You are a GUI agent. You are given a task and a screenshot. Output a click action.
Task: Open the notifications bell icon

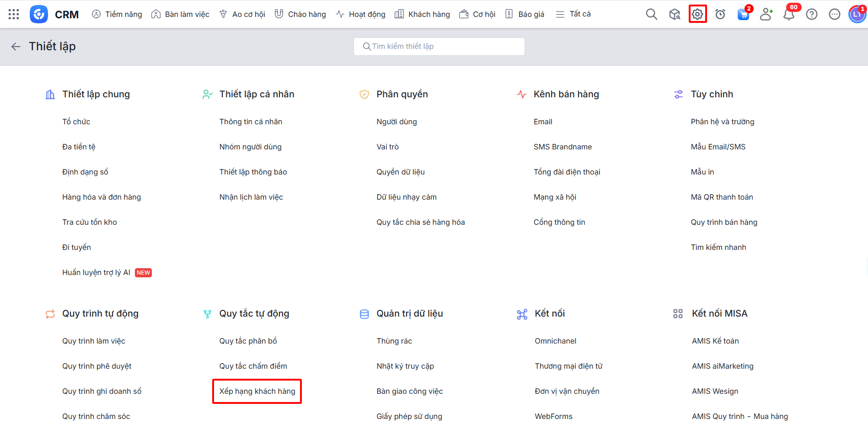pyautogui.click(x=788, y=15)
